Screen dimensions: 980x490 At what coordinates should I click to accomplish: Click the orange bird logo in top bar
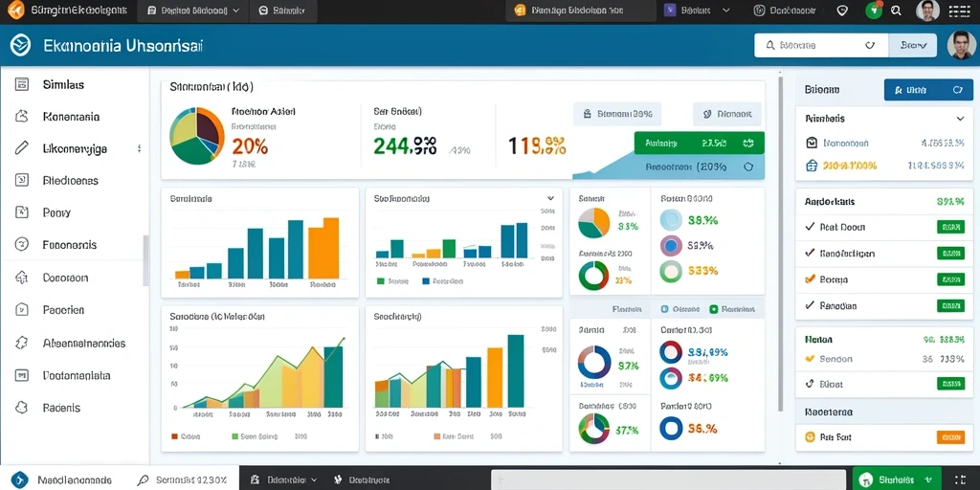tap(15, 10)
